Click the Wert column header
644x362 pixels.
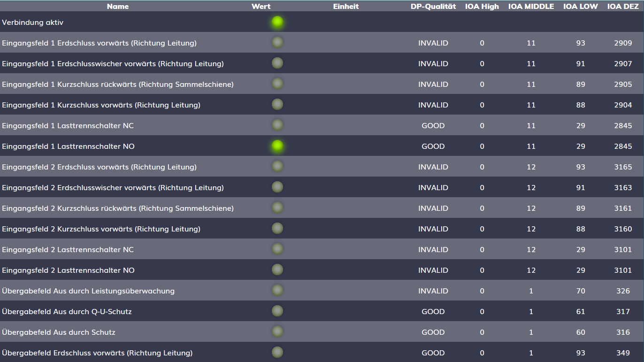pyautogui.click(x=261, y=6)
